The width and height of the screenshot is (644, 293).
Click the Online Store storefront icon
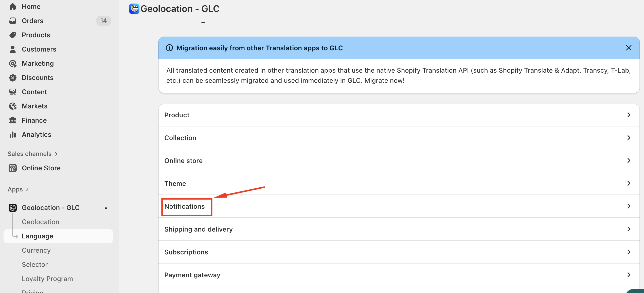point(13,168)
